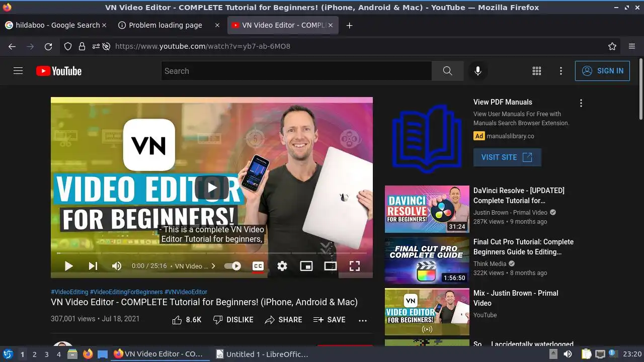The height and width of the screenshot is (362, 644).
Task: Click the DISLIKE button
Action: click(x=233, y=320)
